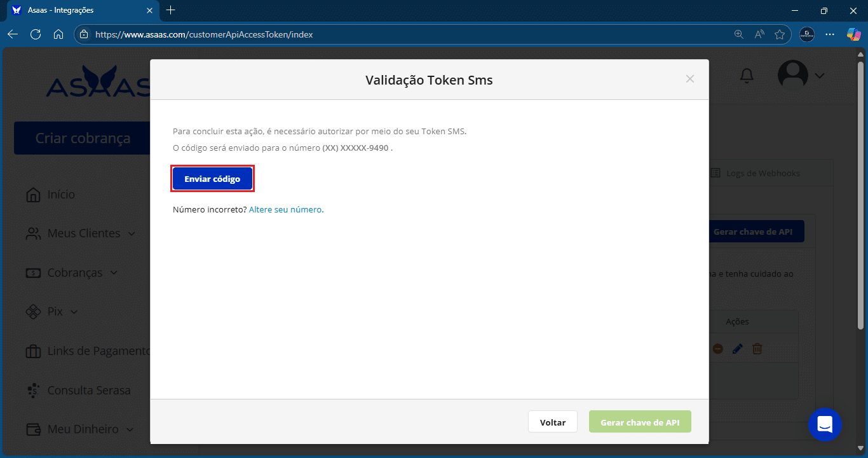Click the browser refresh icon
The image size is (868, 458).
(36, 34)
